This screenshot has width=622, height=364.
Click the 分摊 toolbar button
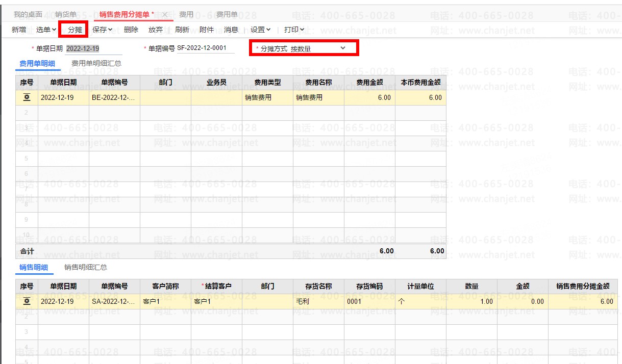tap(74, 30)
